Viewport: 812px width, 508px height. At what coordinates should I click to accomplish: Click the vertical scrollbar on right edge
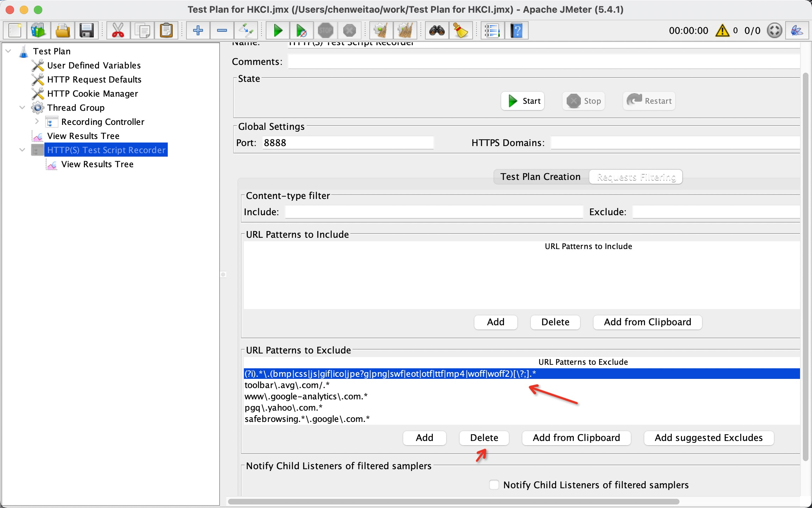(805, 266)
